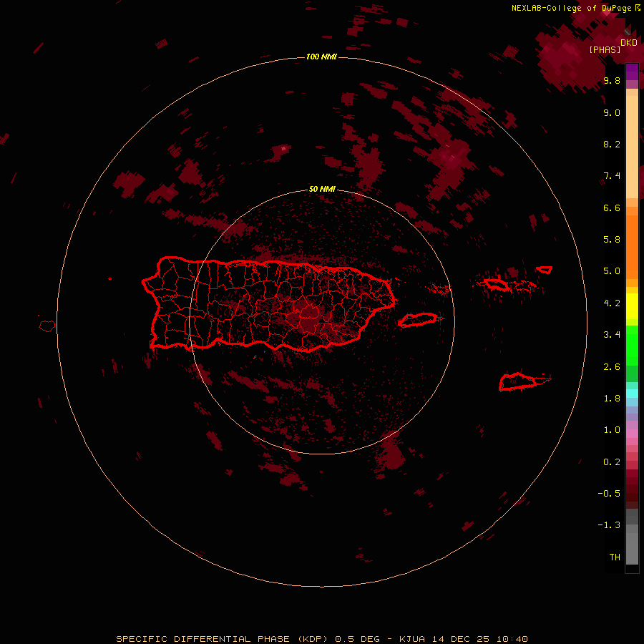Viewport: 644px width, 644px height.
Task: Pick the solid orange band of the color bar
Action: point(632,247)
